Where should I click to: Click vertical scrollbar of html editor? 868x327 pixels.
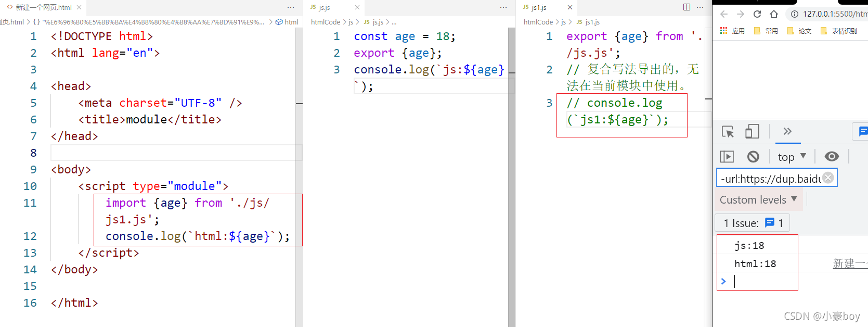(299, 177)
